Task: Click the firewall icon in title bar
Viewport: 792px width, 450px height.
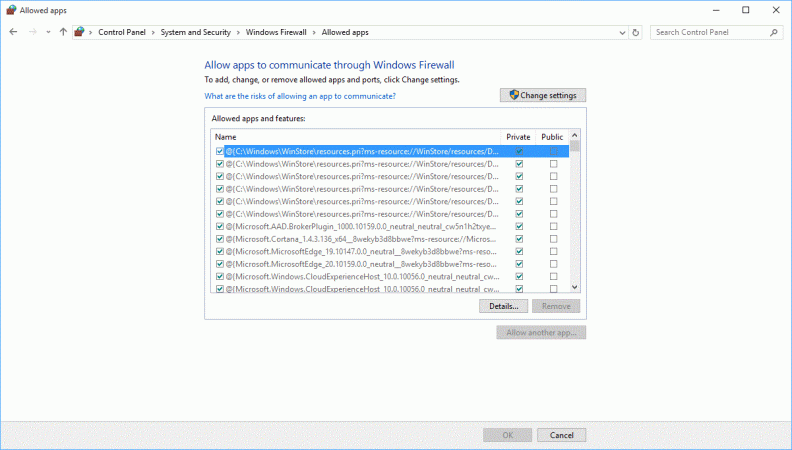Action: point(11,10)
